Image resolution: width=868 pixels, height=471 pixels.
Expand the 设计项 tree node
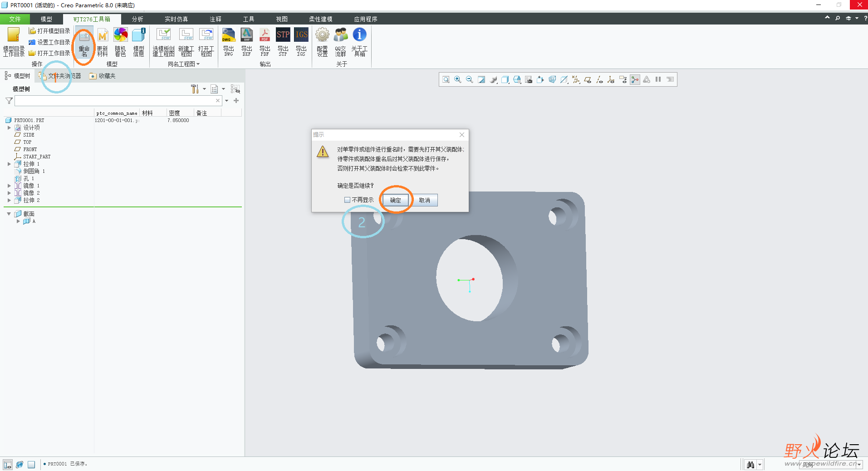pos(9,128)
